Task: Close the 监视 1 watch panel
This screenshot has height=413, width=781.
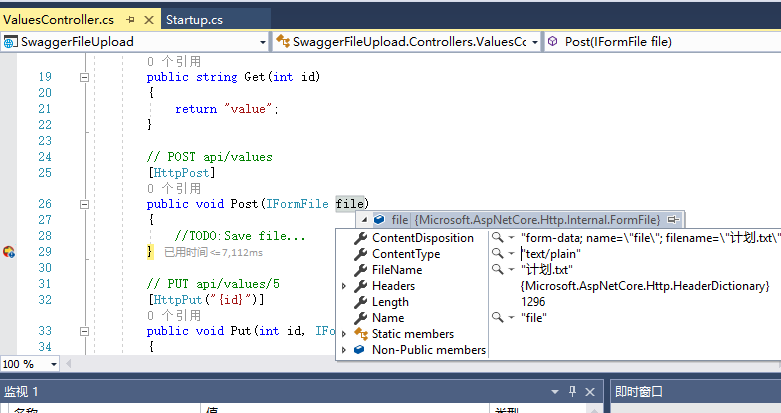Action: [x=590, y=392]
